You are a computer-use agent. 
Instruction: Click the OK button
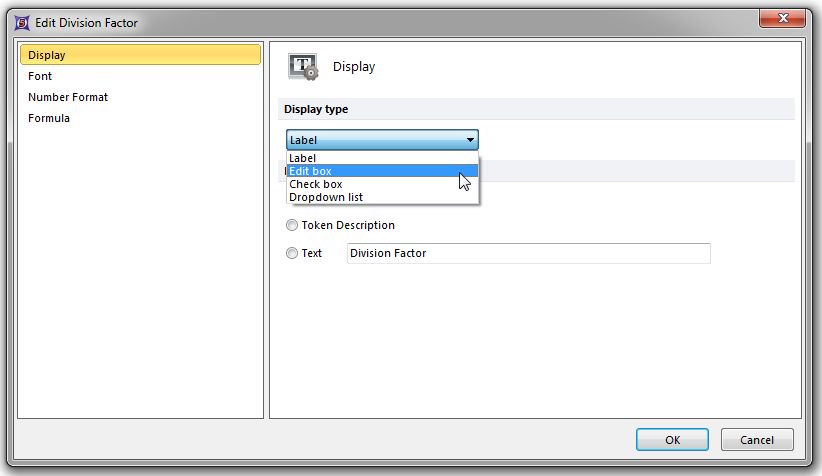(x=672, y=440)
